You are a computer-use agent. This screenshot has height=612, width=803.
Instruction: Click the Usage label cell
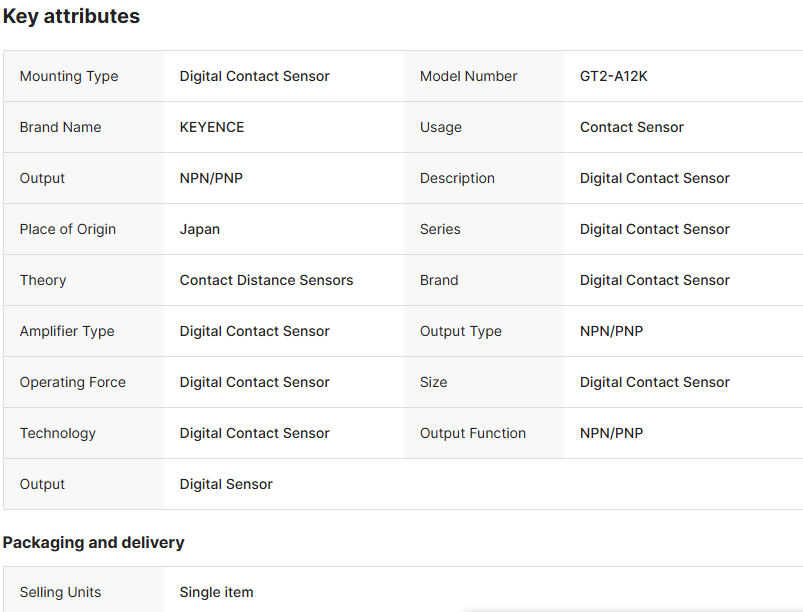coord(441,127)
